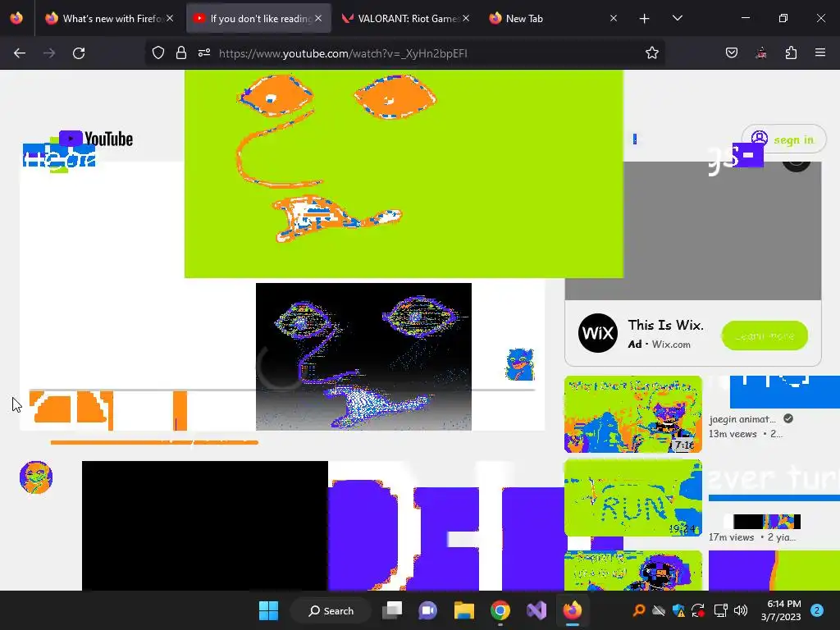840x630 pixels.
Task: Open This Is Wix ad title
Action: (x=666, y=325)
